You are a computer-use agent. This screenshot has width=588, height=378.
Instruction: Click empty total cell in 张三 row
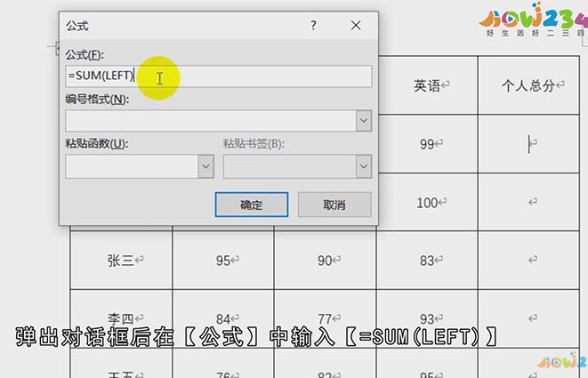click(x=528, y=260)
